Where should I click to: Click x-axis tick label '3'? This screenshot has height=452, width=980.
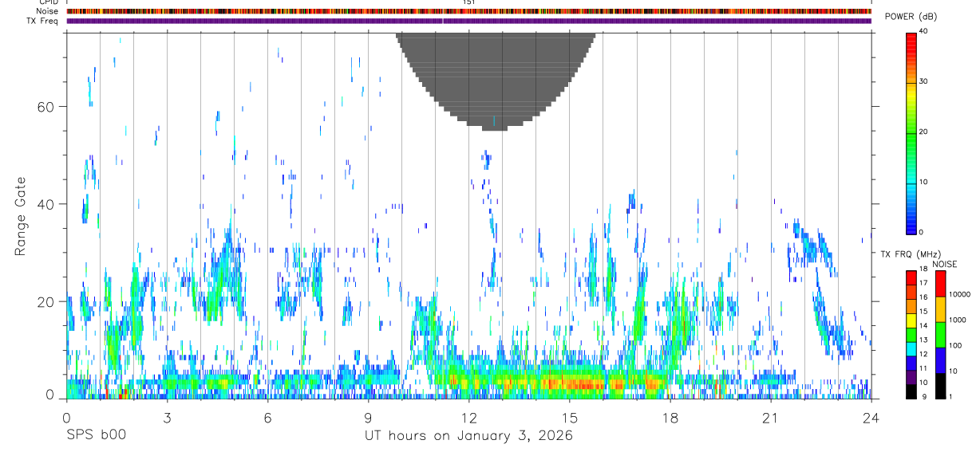(x=167, y=418)
